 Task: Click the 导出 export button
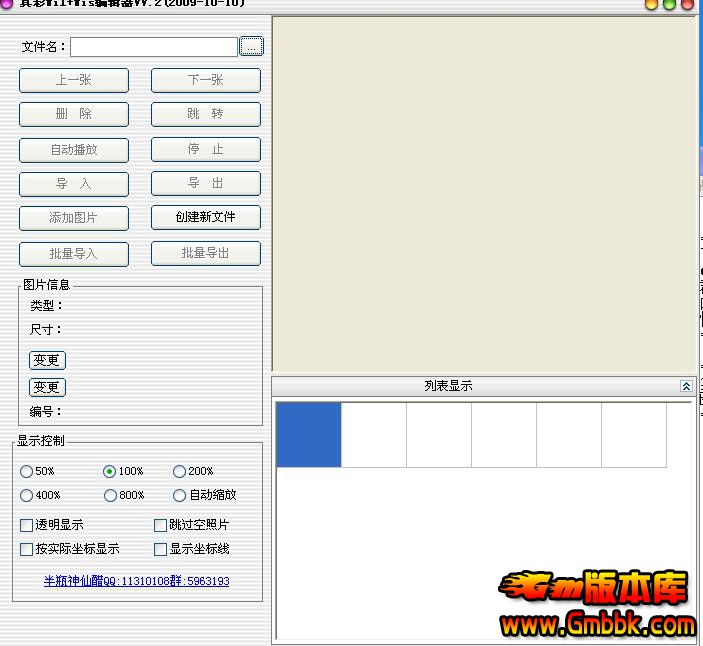pos(206,183)
